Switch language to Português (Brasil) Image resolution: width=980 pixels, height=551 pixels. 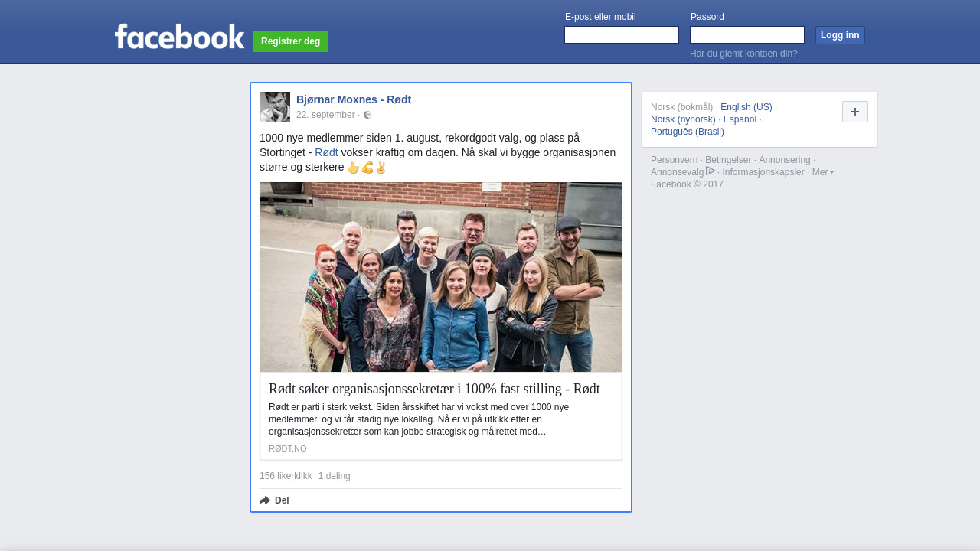pos(688,132)
